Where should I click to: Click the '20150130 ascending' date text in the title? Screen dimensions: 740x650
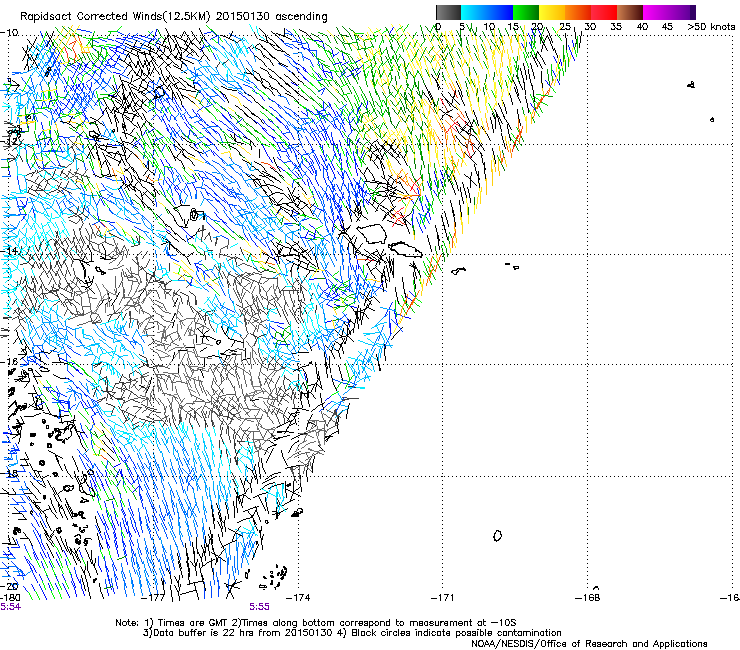pyautogui.click(x=272, y=17)
